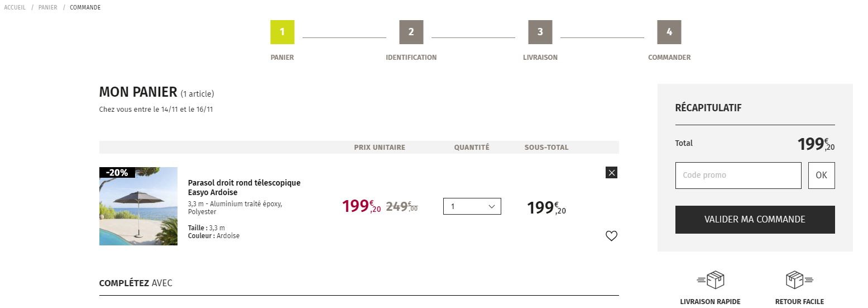This screenshot has width=868, height=308.
Task: Open the parasol product thumbnail
Action: point(138,206)
